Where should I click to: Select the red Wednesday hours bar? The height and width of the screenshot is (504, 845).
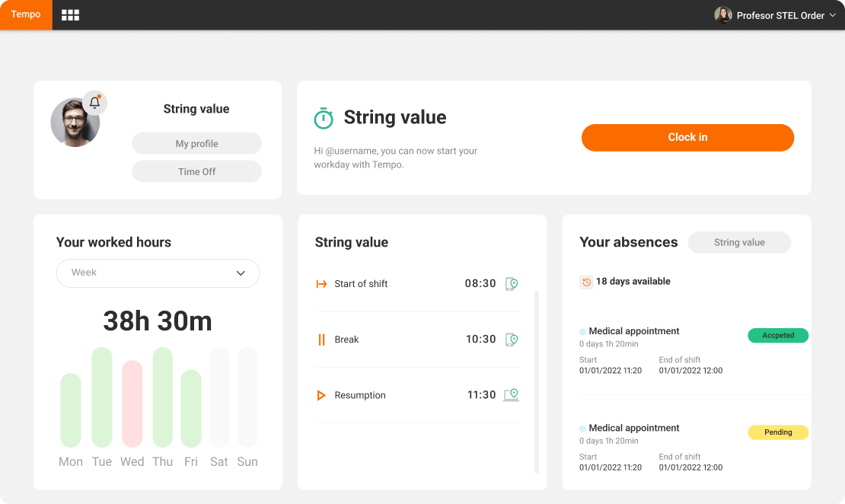click(x=132, y=404)
